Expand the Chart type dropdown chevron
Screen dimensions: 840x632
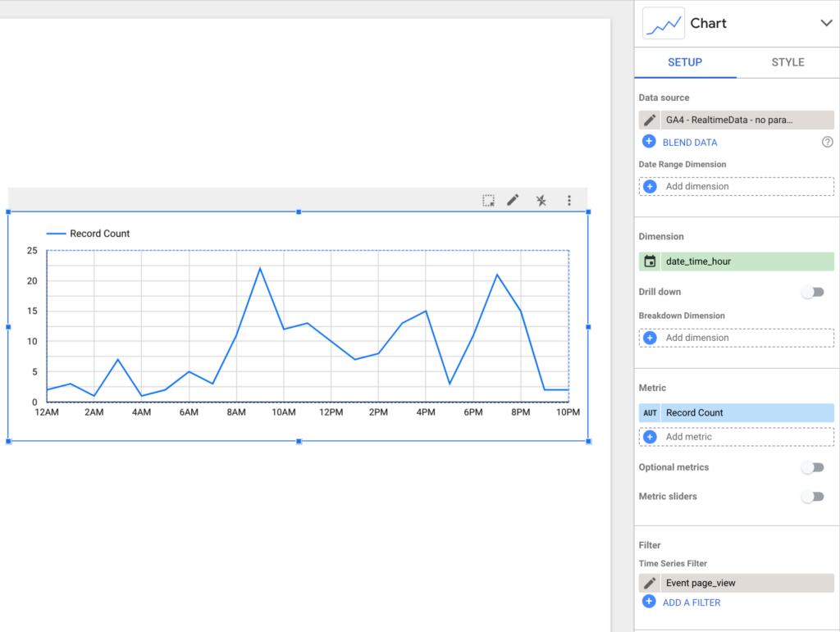coord(826,23)
